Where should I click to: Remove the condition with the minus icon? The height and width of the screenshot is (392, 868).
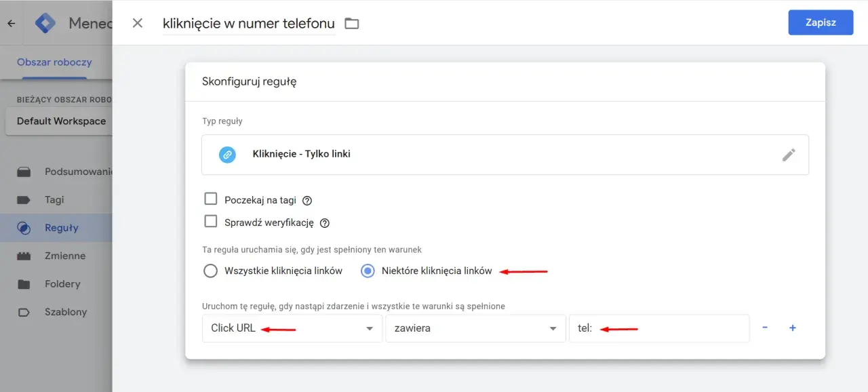click(765, 328)
